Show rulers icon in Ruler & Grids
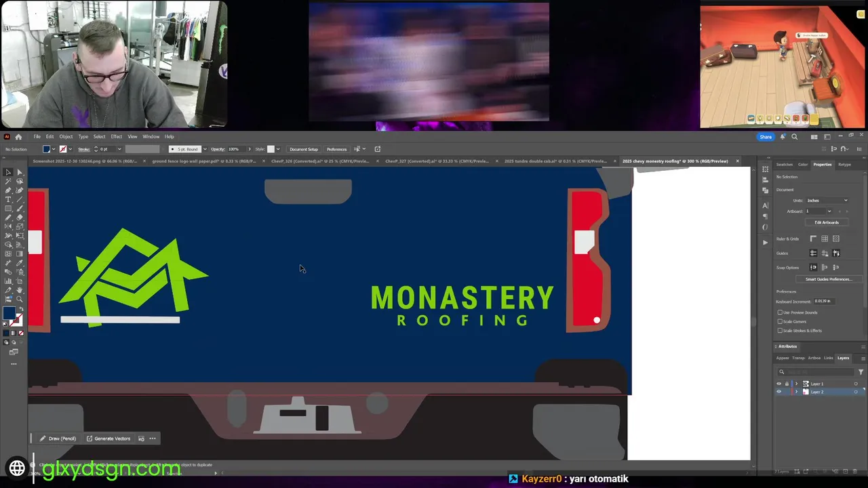 [x=813, y=239]
